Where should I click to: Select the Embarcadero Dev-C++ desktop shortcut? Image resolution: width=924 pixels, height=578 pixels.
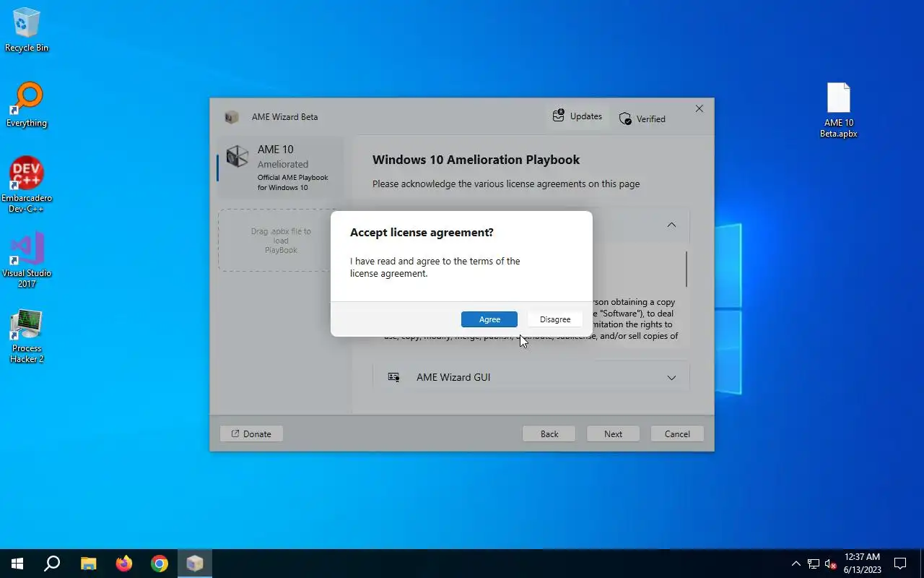[27, 185]
